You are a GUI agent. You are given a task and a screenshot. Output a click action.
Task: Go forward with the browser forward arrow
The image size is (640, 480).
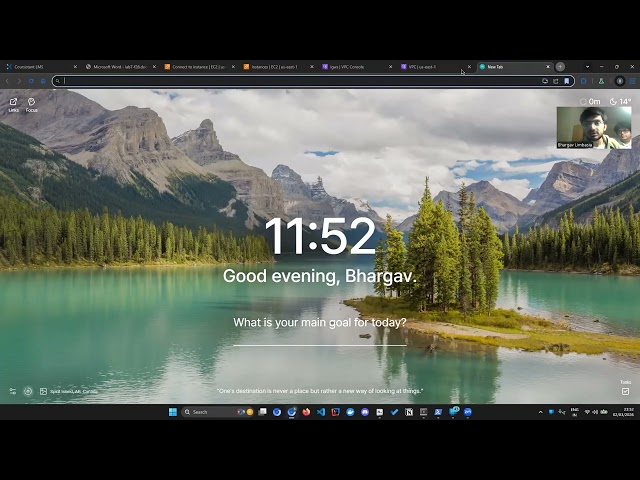[x=19, y=81]
